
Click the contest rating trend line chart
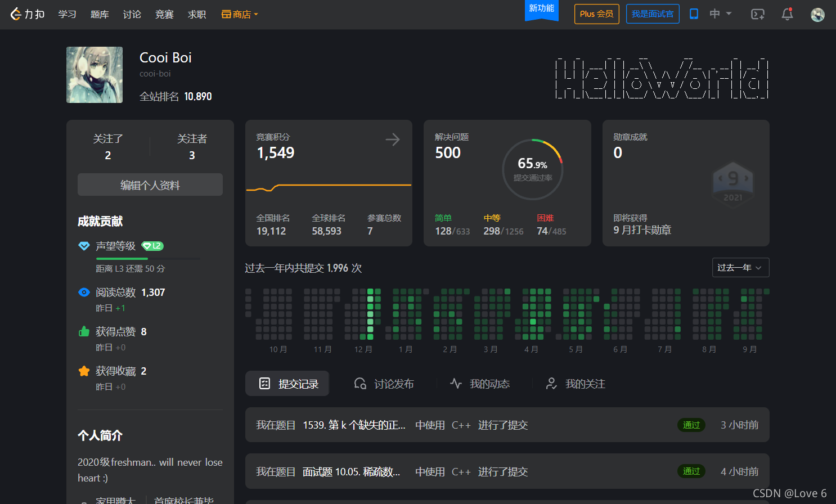pyautogui.click(x=329, y=187)
